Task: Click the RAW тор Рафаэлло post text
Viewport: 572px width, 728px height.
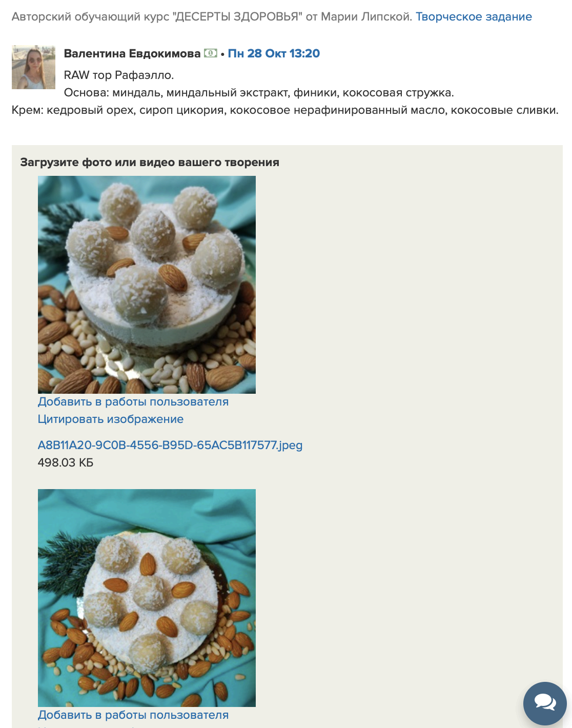Action: 119,75
